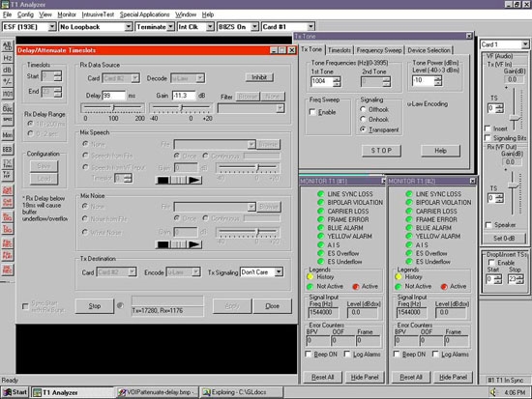
Task: Click the Mix Speech play arrow button
Action: tap(194, 180)
